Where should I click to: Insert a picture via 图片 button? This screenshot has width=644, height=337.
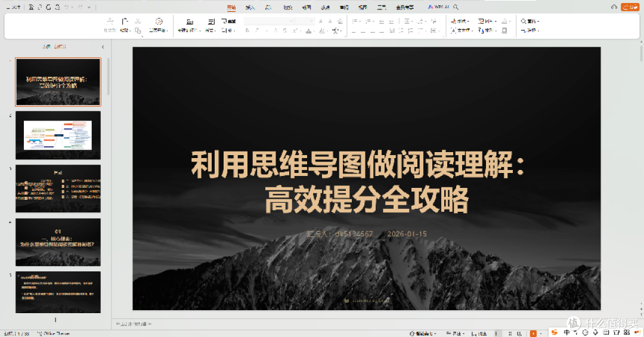point(487,21)
